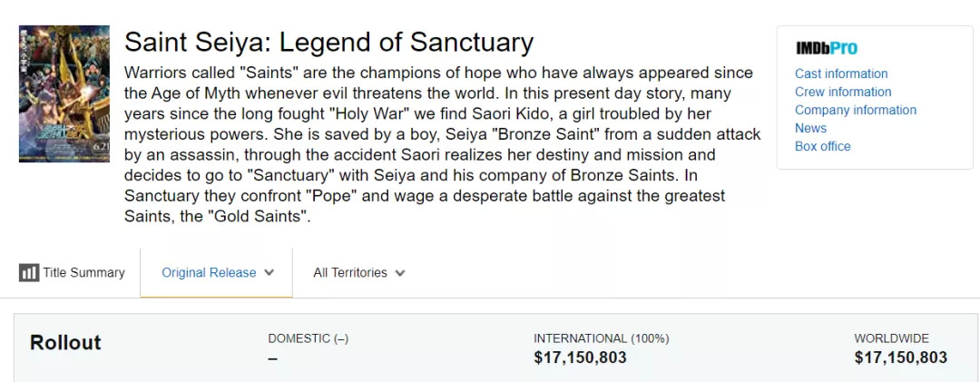980x382 pixels.
Task: Click the INTERNATIONAL (100%) label
Action: 601,338
